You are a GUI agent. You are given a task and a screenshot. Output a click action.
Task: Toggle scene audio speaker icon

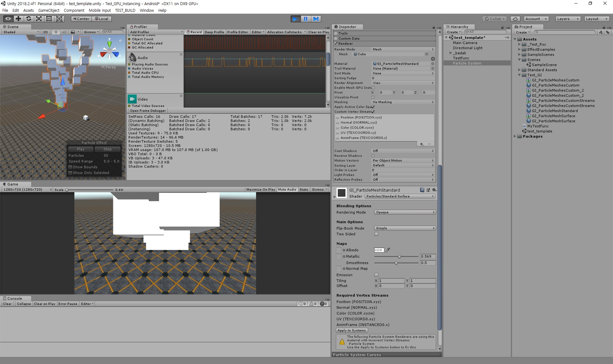[64, 32]
